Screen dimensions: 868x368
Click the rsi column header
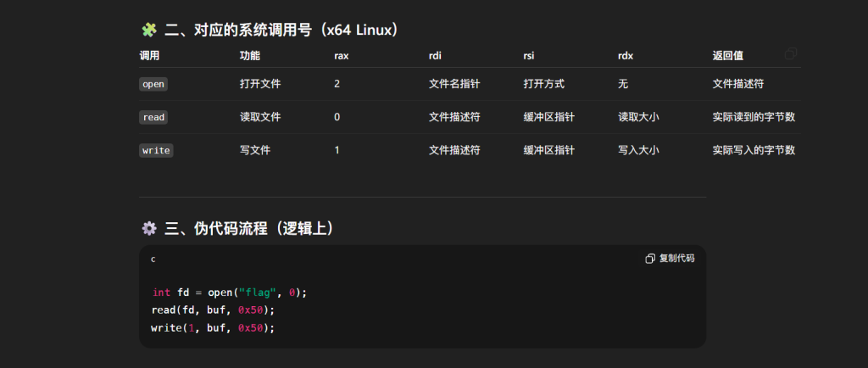coord(529,56)
